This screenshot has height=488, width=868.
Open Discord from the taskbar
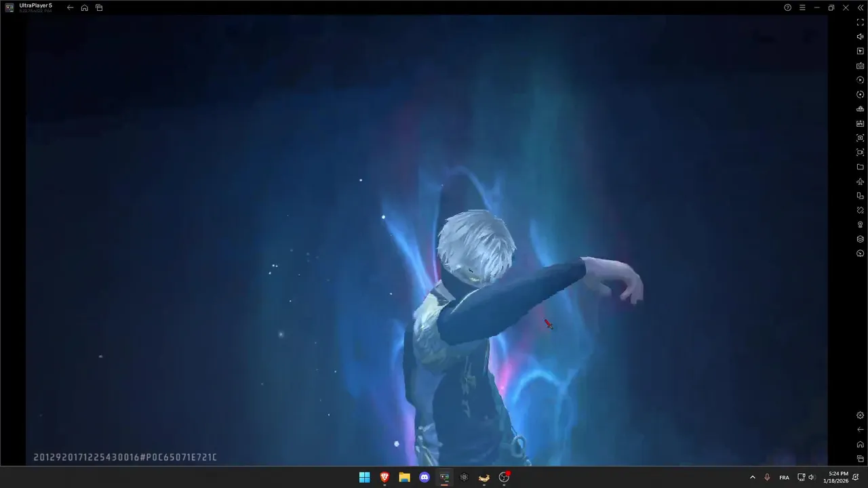click(425, 477)
